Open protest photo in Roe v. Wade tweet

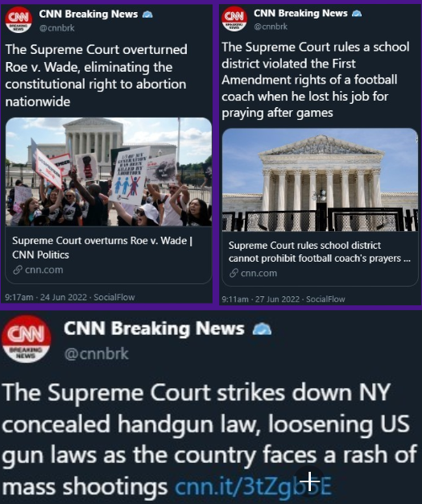click(109, 172)
